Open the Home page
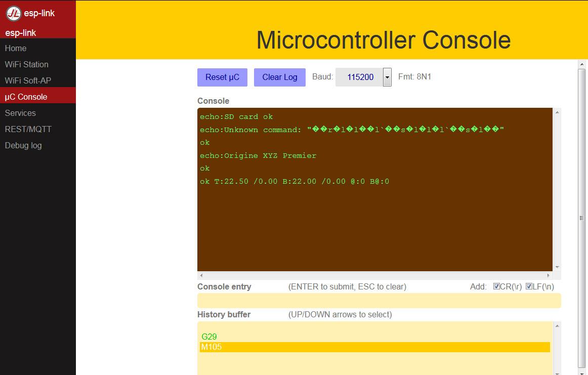The width and height of the screenshot is (588, 375). (x=16, y=49)
